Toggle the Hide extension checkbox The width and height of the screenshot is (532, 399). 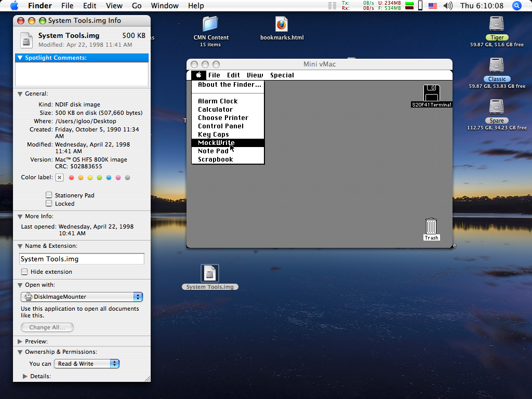[x=24, y=272]
